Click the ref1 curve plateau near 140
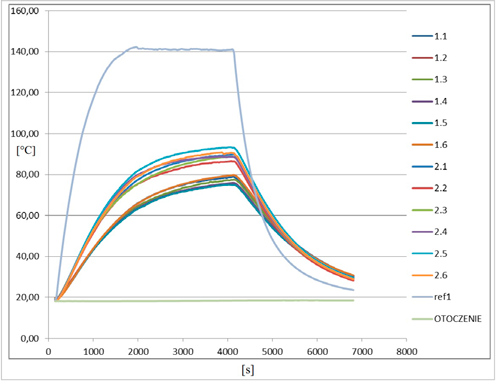500x386 pixels. point(183,49)
